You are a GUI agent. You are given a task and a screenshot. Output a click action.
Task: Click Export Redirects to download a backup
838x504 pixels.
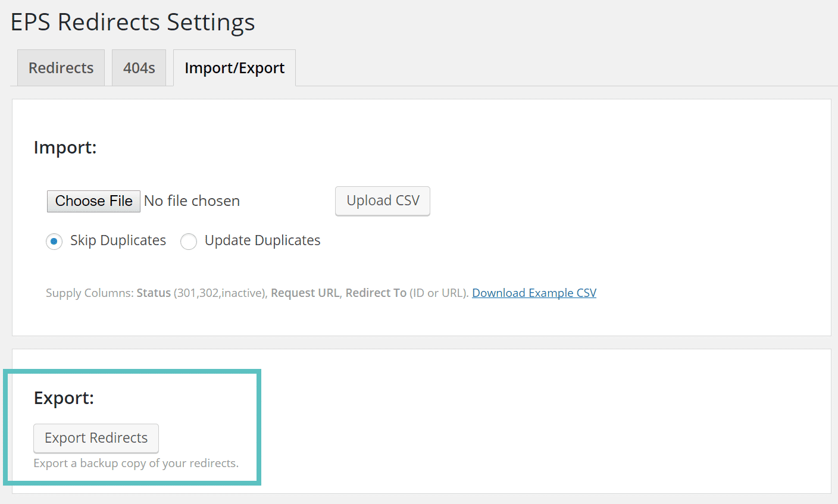(x=96, y=438)
